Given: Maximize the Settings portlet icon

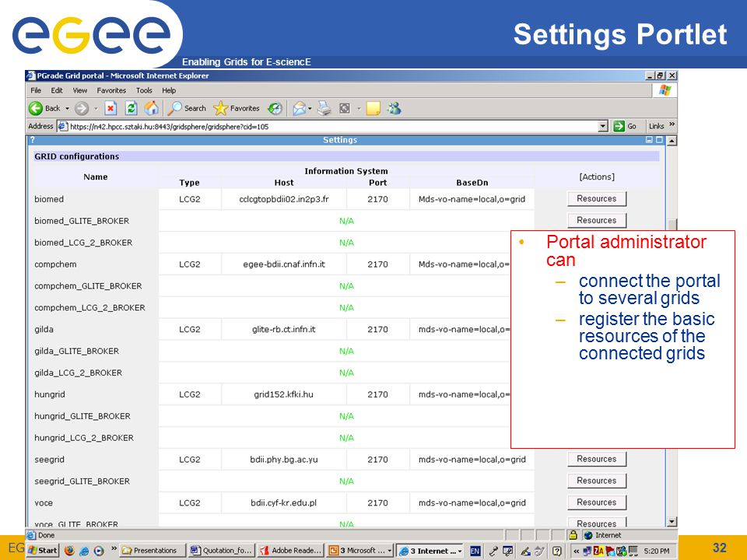Looking at the screenshot, I should pos(659,140).
